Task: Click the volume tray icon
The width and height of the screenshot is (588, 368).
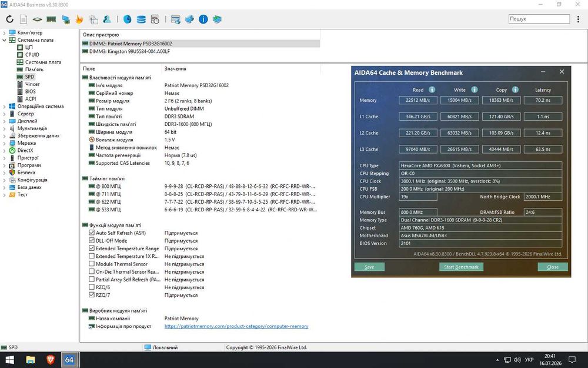Action: coord(517,360)
